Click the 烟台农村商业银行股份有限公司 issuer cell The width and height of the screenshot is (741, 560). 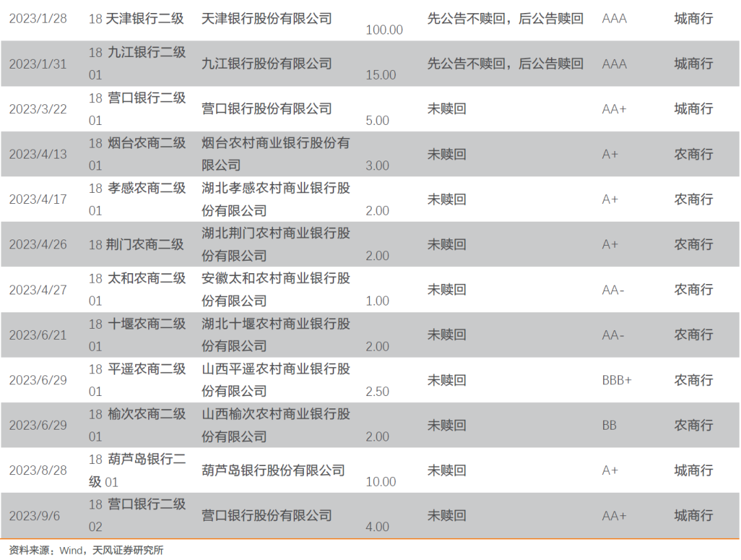[x=273, y=154]
